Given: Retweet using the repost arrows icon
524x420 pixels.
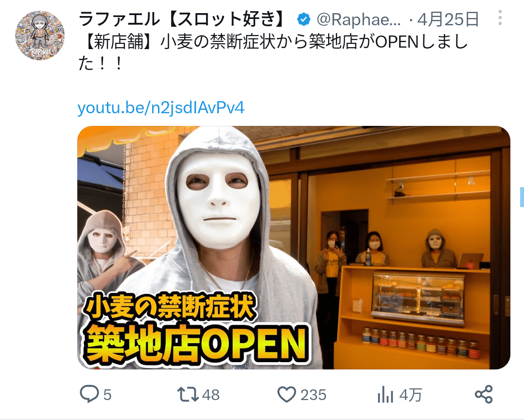Looking at the screenshot, I should 188,394.
